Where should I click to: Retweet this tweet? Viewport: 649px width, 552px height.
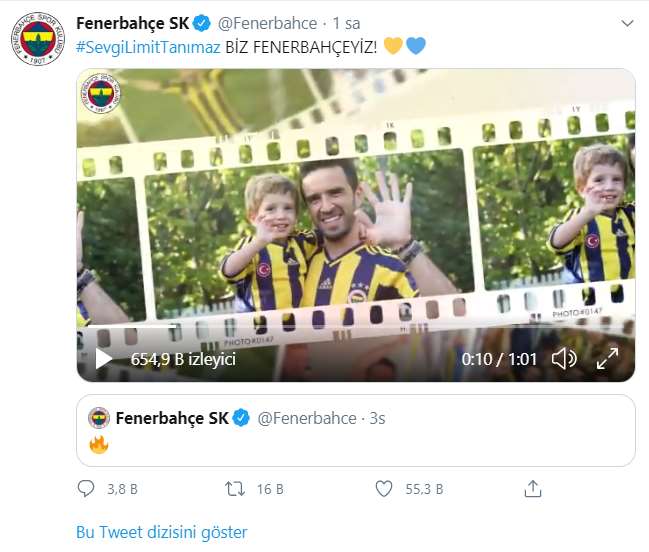[235, 489]
